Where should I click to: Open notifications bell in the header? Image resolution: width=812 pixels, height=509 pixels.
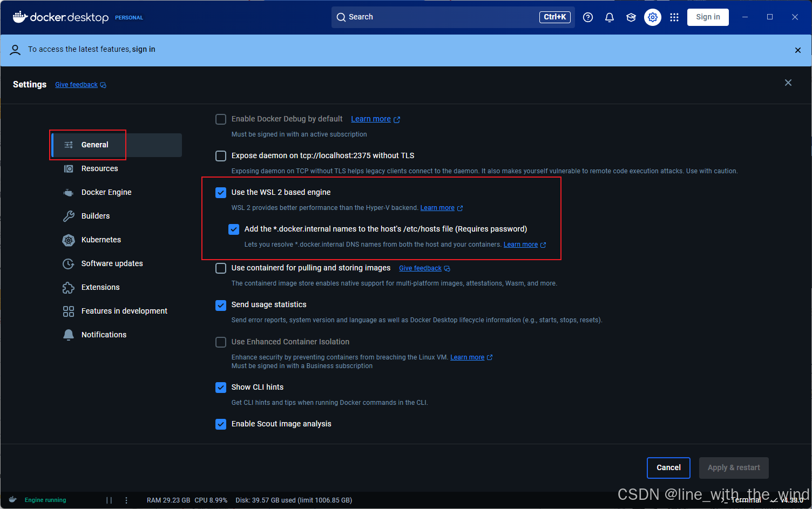610,17
